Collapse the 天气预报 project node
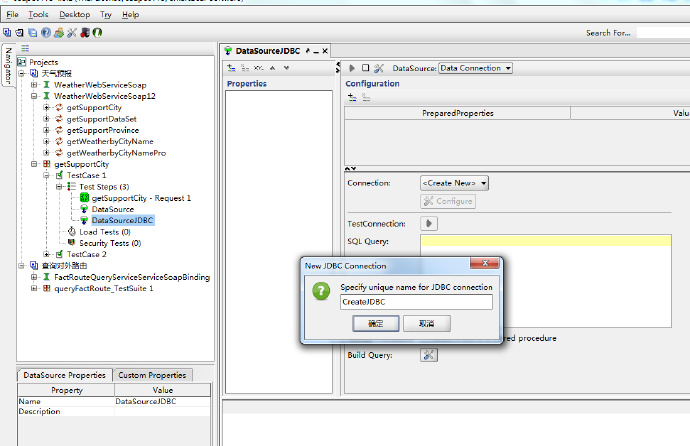 (x=21, y=73)
